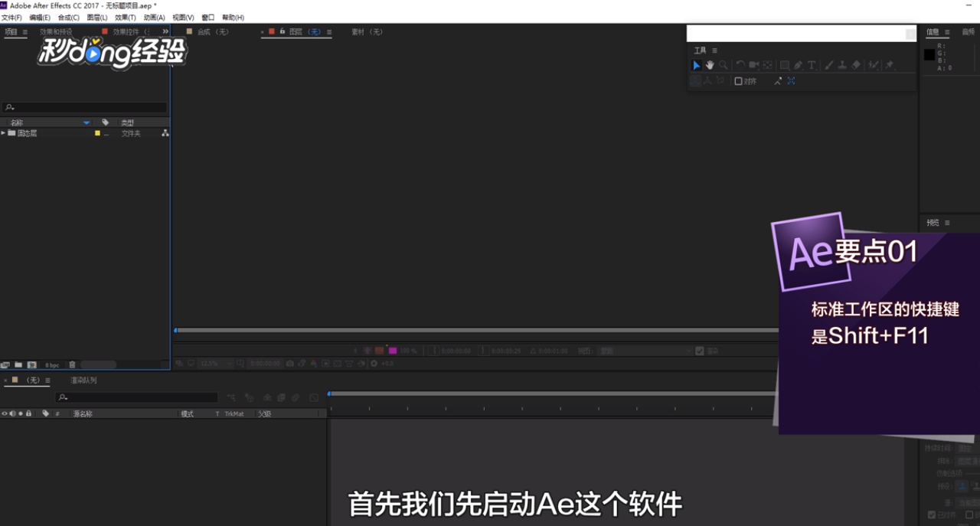Open the 动画(A) menu
980x526 pixels.
click(x=155, y=18)
